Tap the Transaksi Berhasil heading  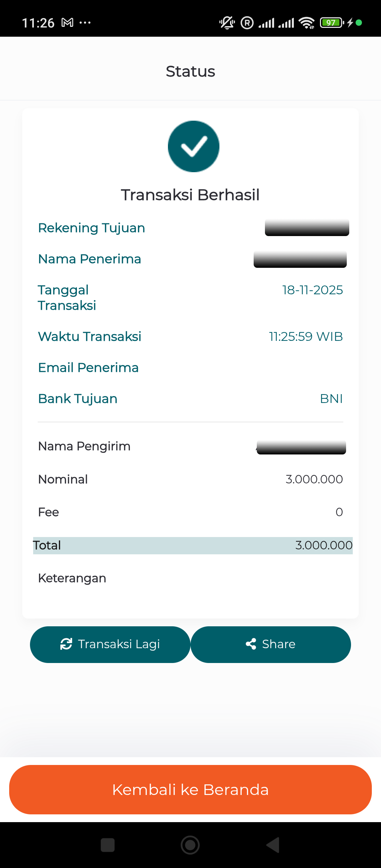coord(190,195)
